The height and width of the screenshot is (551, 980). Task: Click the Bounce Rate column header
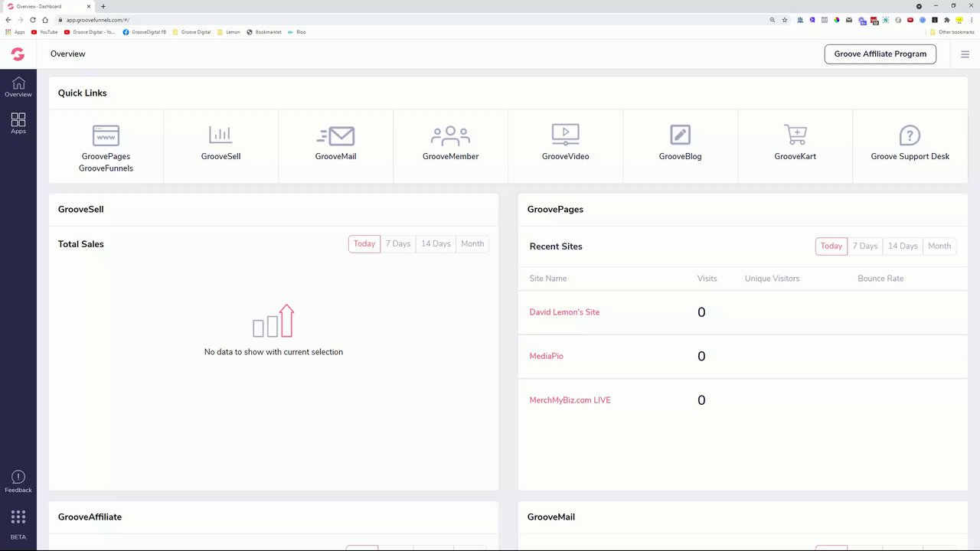point(880,279)
